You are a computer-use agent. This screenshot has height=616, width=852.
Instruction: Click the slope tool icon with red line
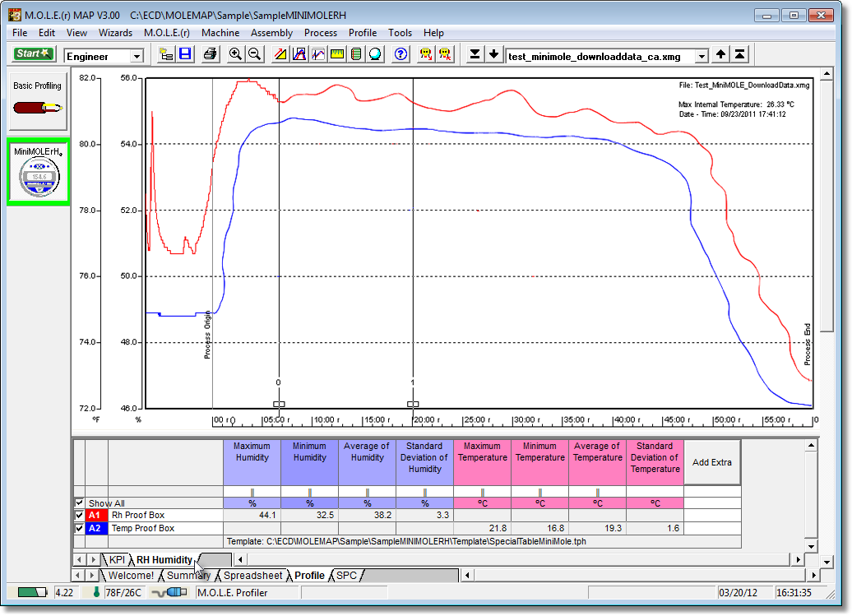point(280,54)
